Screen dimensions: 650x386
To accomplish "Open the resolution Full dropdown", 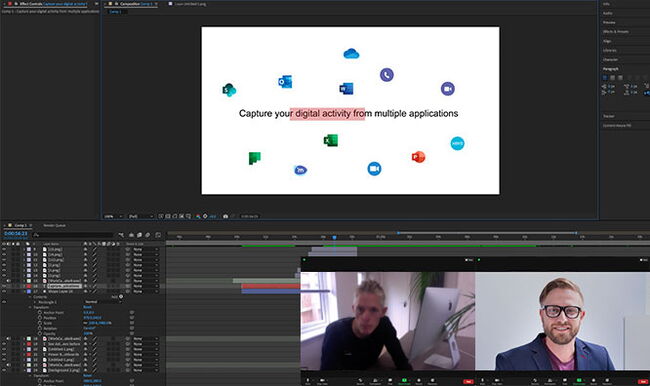I will pos(141,216).
